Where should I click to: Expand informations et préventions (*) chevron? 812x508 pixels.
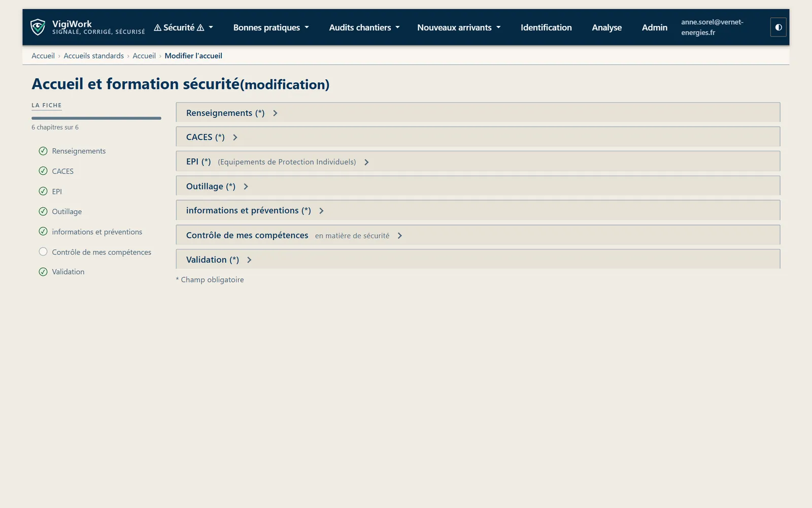point(321,211)
